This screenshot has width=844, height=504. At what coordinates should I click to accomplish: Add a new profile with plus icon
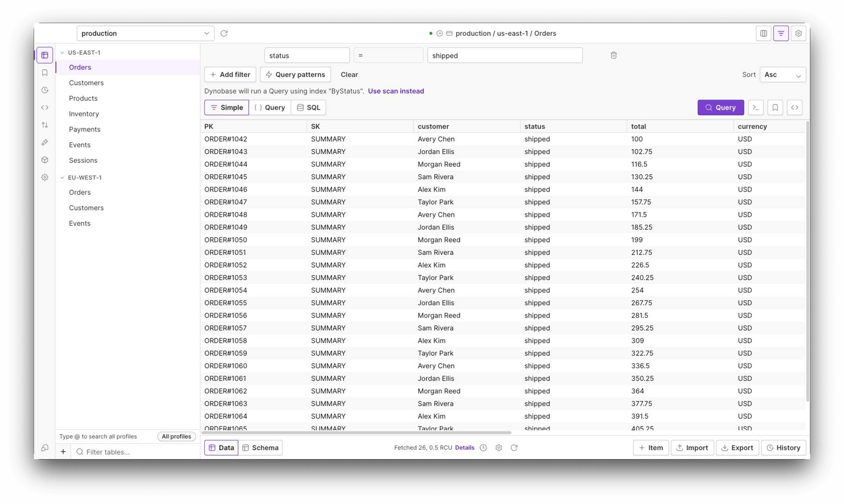point(63,452)
